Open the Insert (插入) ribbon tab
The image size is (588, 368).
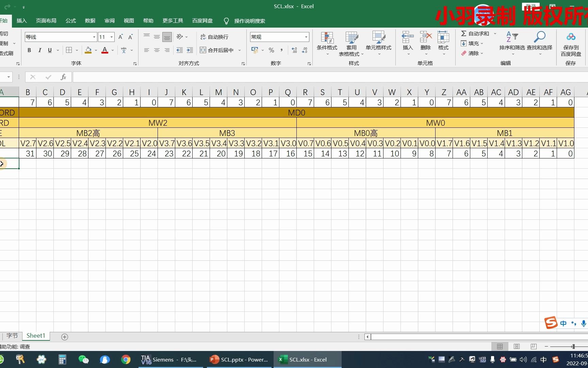pos(21,21)
